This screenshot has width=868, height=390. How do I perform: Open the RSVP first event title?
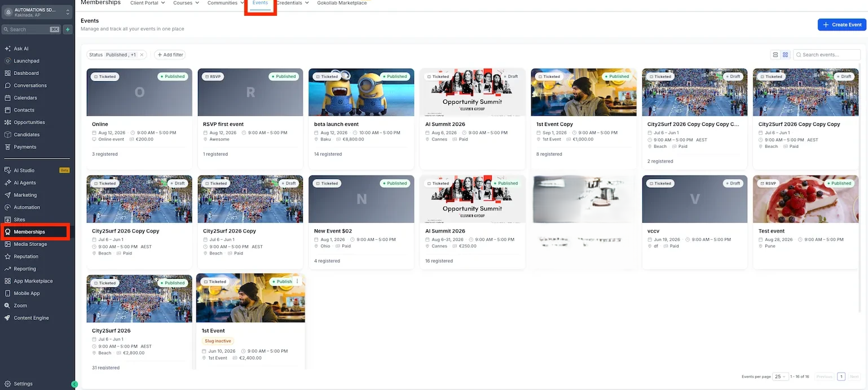223,124
